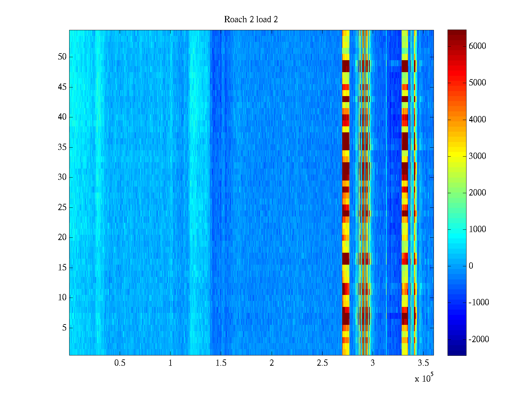Screen dimensions: 532x399
Task: Click the y-axis tick label 35
Action: click(x=62, y=147)
